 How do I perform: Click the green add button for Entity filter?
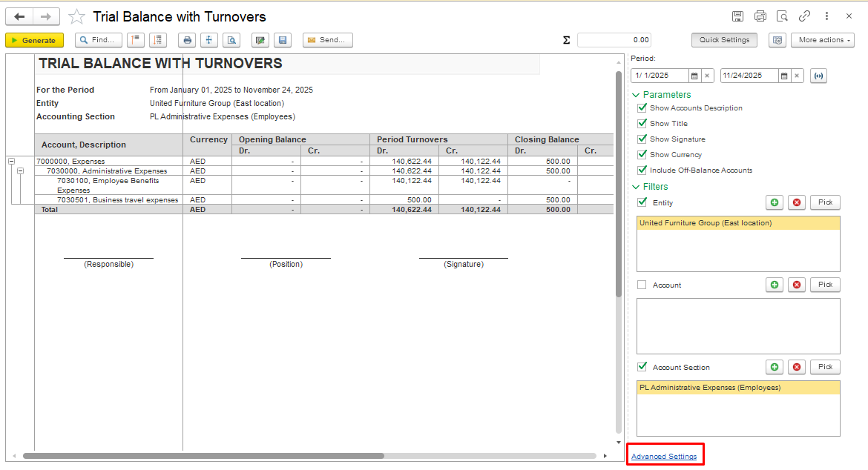tap(775, 202)
